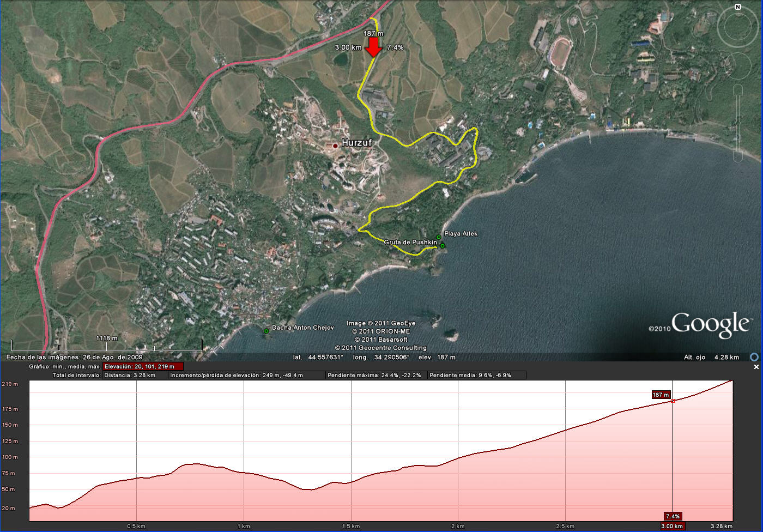Click the North compass N indicator
The height and width of the screenshot is (532, 763).
point(738,7)
